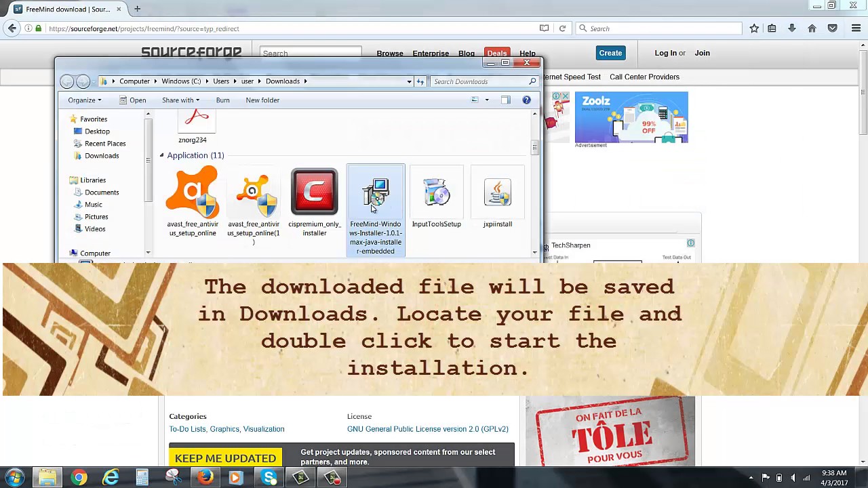Open Call Center Providers link
The width and height of the screenshot is (868, 488).
click(x=644, y=77)
